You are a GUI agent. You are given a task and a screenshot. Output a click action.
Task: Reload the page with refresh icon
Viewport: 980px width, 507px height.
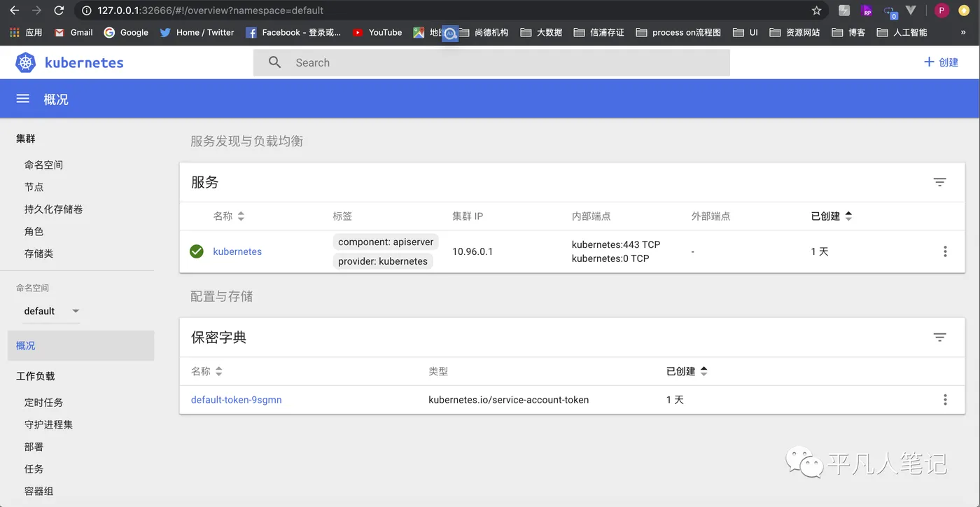pos(59,11)
